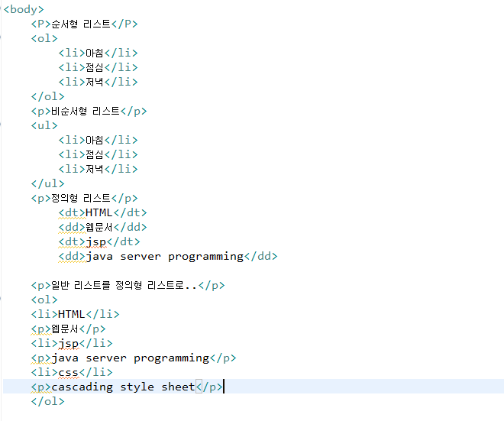The image size is (504, 421).
Task: Place cursor in the 순서형 리스트 paragraph line
Action: click(84, 24)
